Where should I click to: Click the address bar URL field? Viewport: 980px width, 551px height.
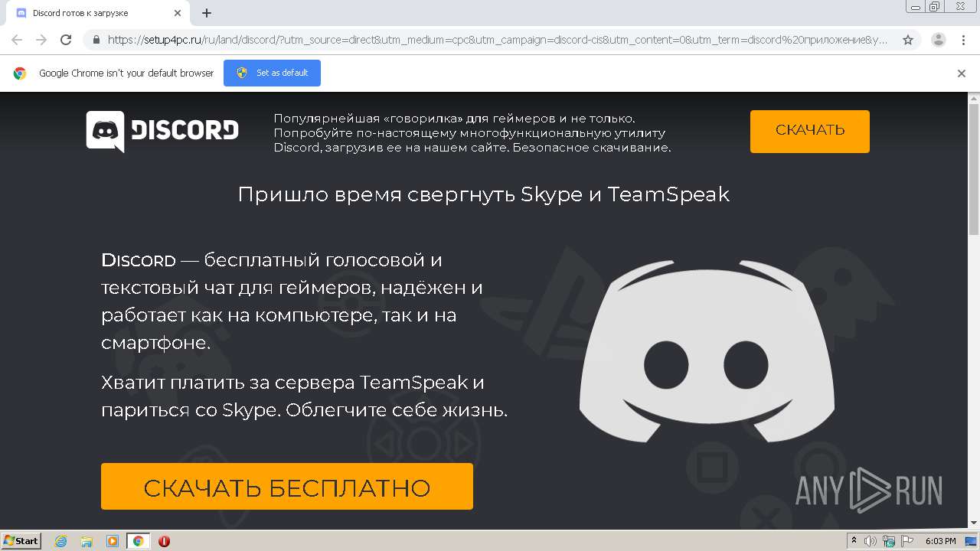(x=498, y=40)
